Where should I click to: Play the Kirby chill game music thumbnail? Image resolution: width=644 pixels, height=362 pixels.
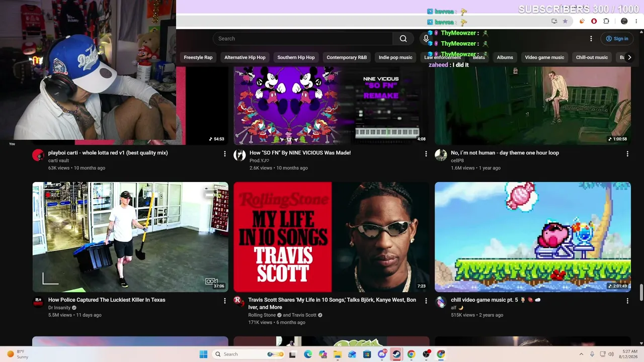point(533,237)
